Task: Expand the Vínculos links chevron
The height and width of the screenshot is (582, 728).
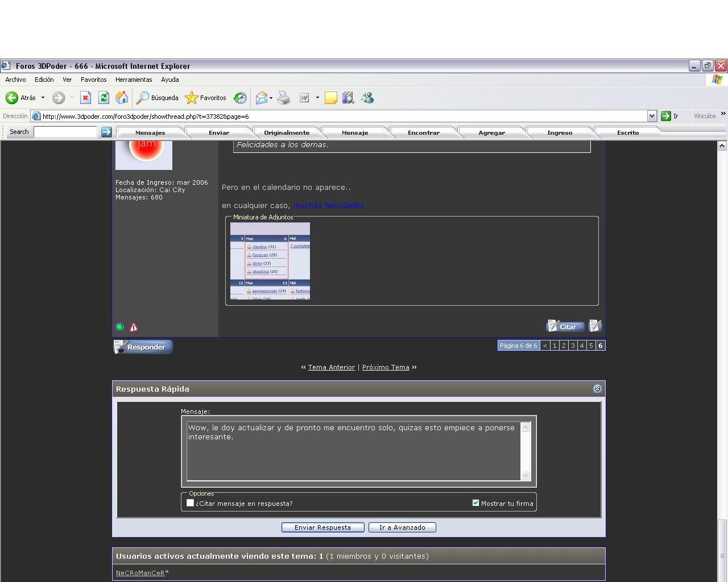Action: [723, 114]
